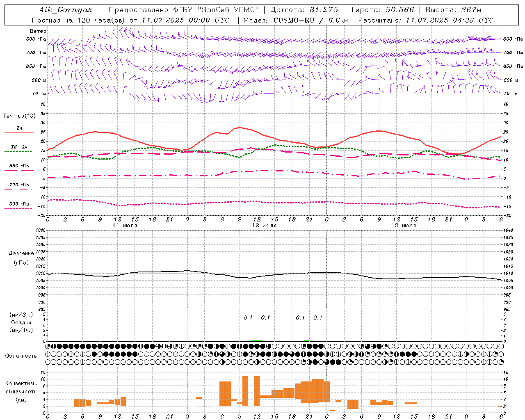
Task: Click 850 гПа entry in temperature legend
Action: [19, 166]
